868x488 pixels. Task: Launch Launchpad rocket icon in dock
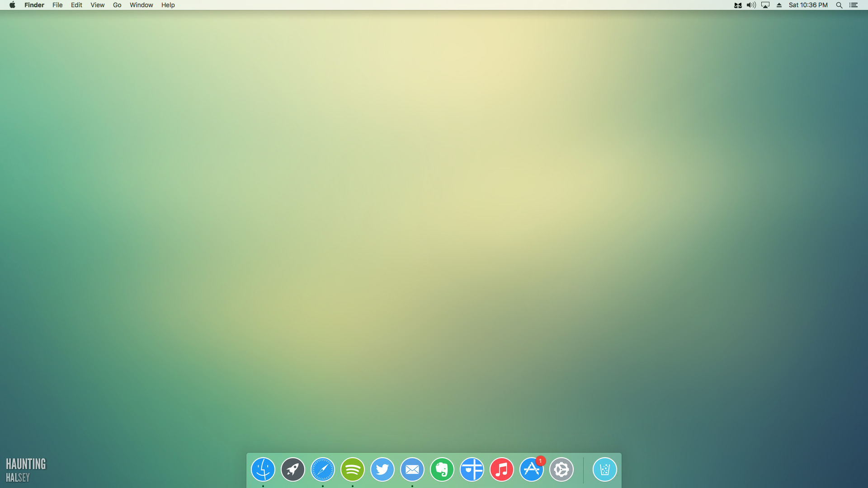click(x=293, y=469)
